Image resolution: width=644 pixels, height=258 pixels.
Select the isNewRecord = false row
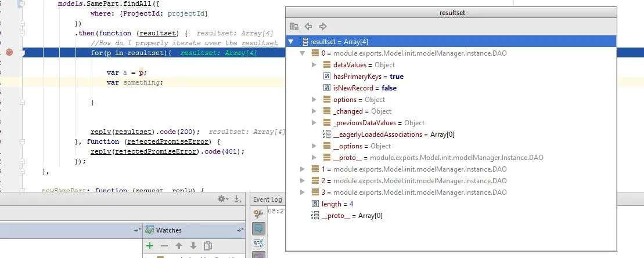(451, 88)
